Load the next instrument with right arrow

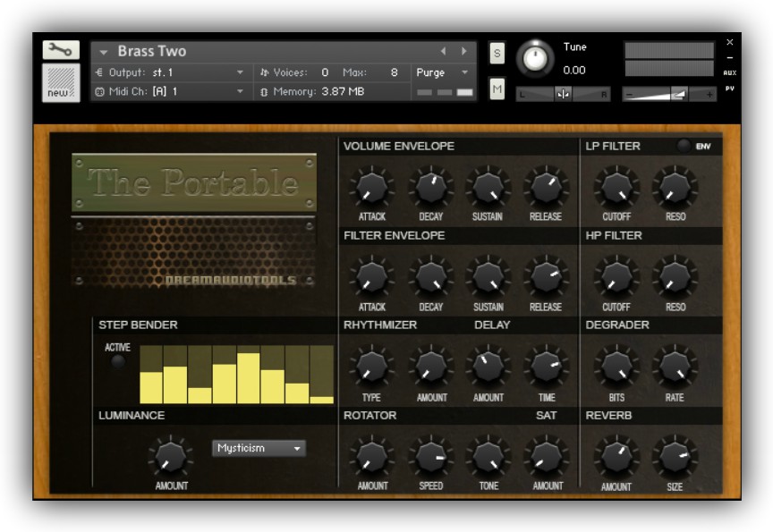tap(464, 51)
